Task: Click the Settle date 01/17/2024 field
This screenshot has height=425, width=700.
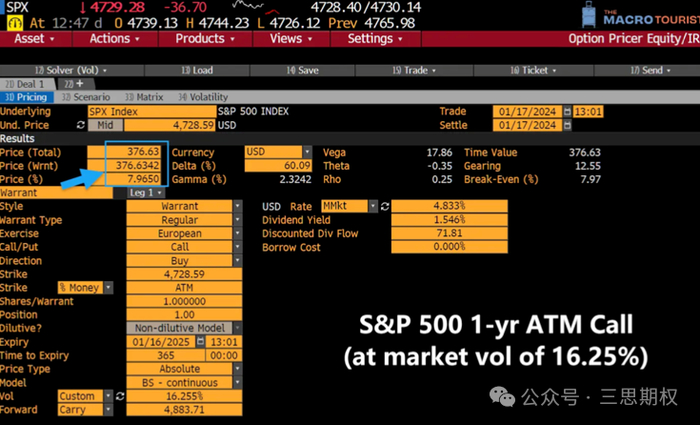Action: (x=527, y=125)
